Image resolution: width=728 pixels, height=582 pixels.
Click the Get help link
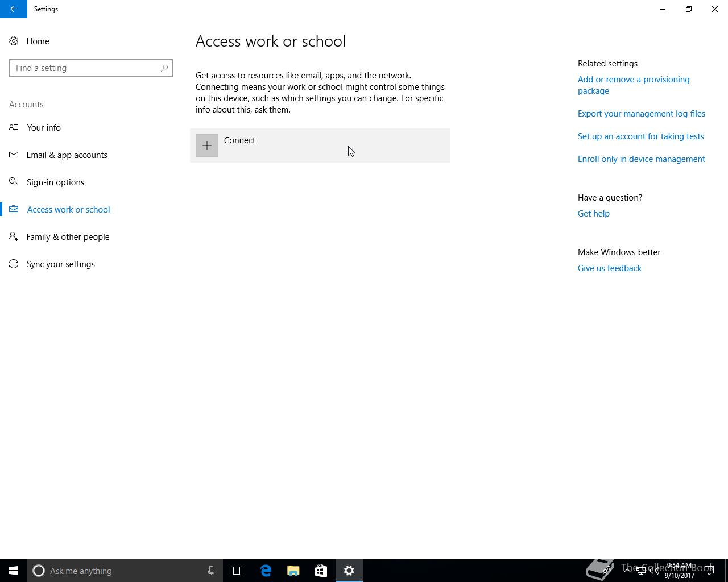click(x=594, y=214)
